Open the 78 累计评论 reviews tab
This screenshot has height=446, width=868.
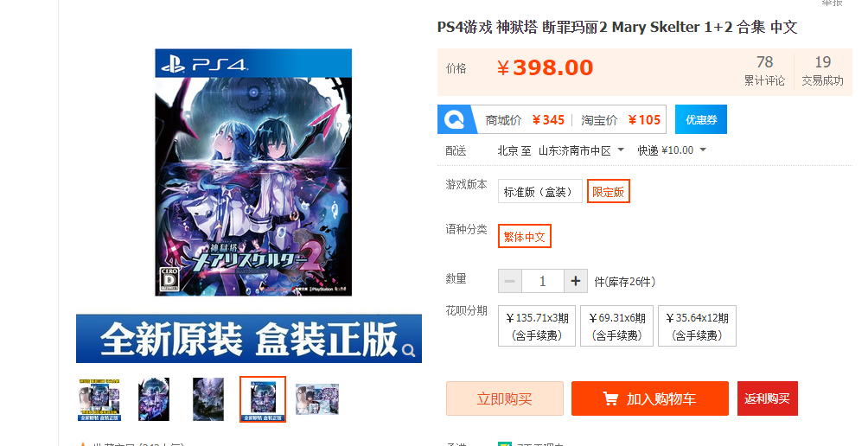pyautogui.click(x=764, y=70)
